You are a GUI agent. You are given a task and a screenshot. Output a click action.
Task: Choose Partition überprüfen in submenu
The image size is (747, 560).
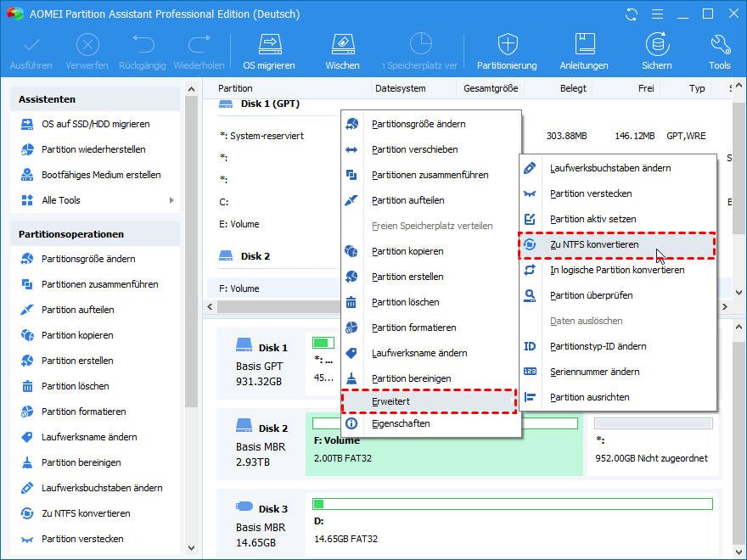coord(617,296)
